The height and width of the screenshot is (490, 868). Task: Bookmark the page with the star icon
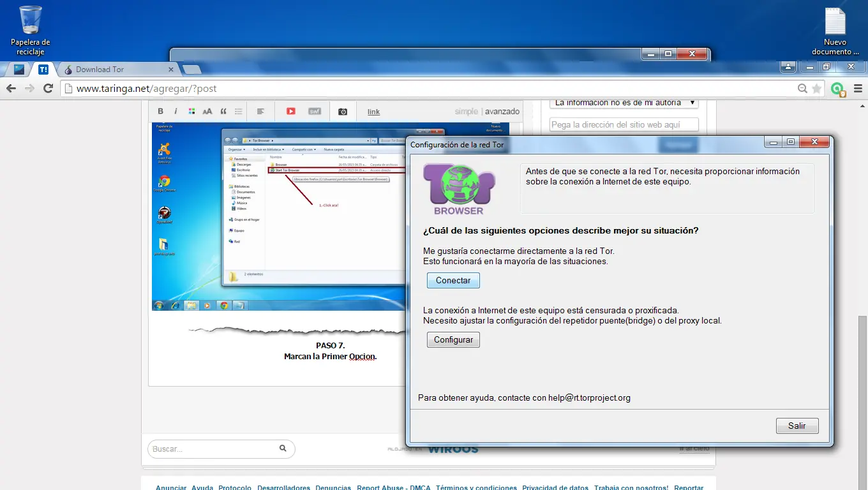click(816, 89)
